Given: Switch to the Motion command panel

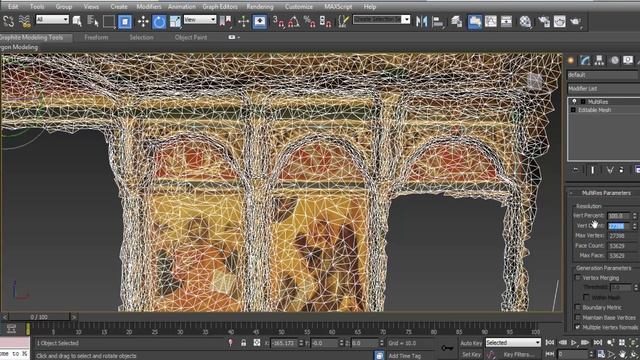Looking at the screenshot, I should pyautogui.click(x=614, y=60).
